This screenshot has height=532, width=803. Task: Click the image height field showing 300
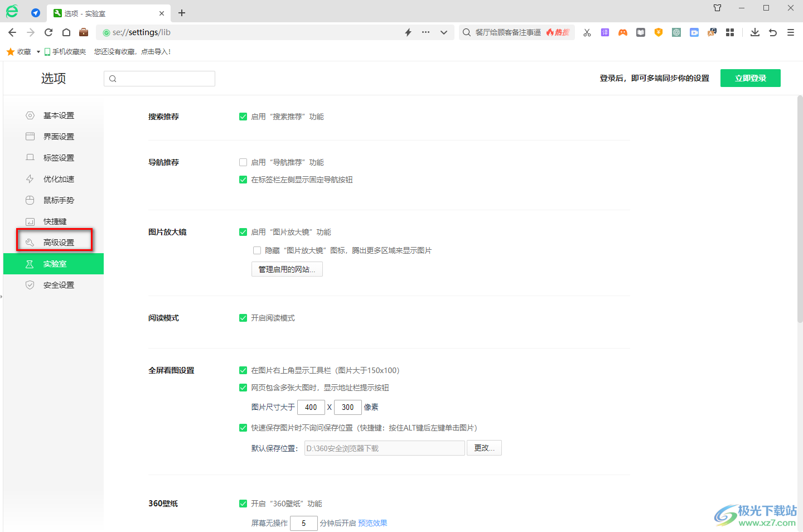coord(348,407)
